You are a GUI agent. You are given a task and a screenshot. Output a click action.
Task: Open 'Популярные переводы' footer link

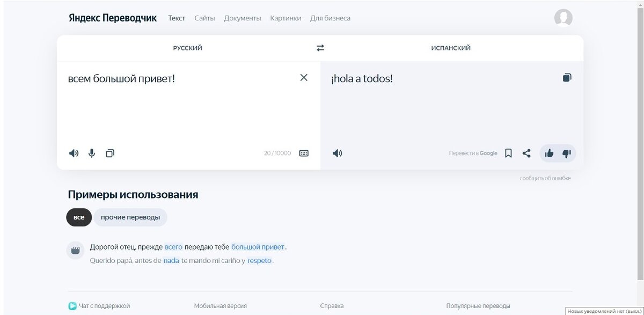pos(478,306)
